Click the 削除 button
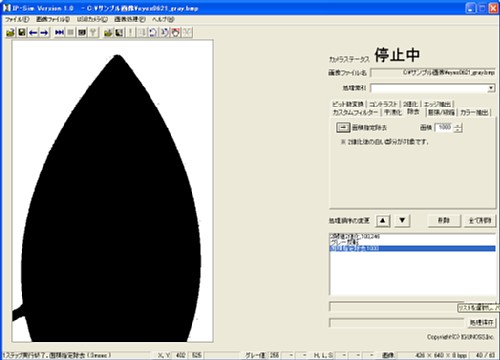Screen dimensions: 500x360 (x=444, y=220)
